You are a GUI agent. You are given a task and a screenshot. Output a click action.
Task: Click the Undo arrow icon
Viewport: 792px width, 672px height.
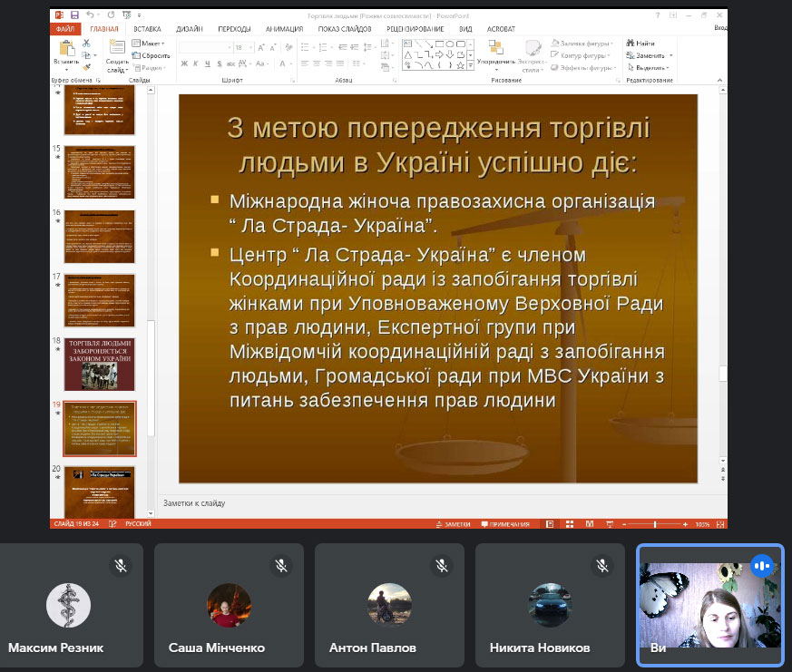pos(90,15)
